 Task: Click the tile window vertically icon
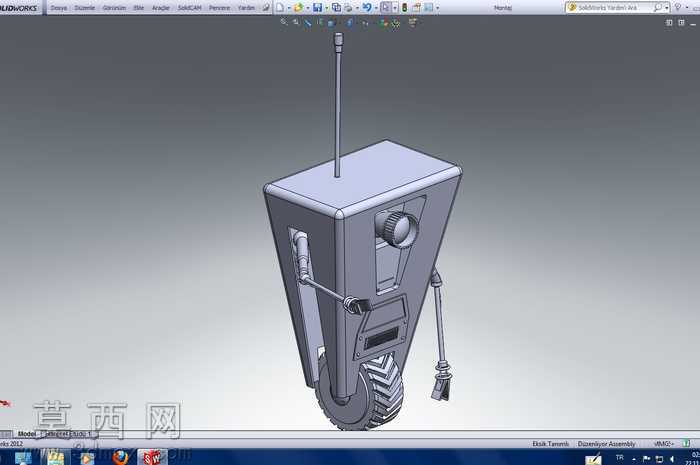click(669, 22)
